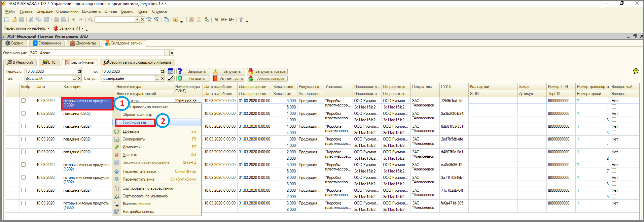Switch to the Документы tab
This screenshot has height=222, width=644.
[83, 43]
